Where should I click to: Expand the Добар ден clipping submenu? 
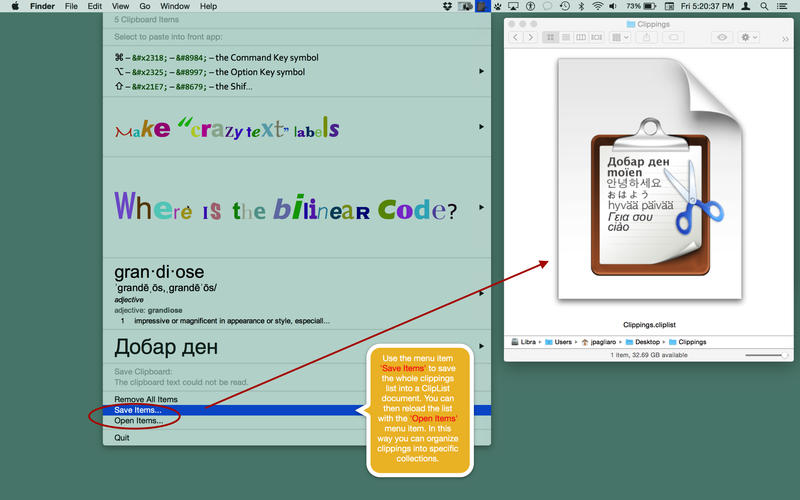pos(481,346)
